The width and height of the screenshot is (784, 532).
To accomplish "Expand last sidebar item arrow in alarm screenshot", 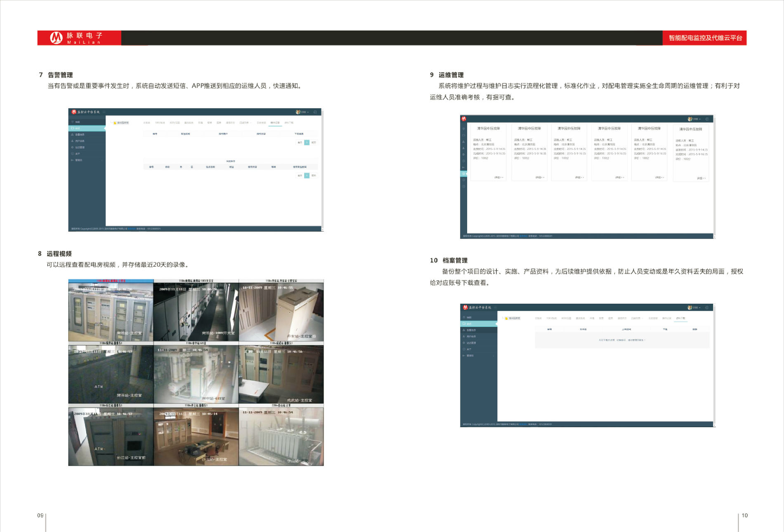I will (x=102, y=160).
